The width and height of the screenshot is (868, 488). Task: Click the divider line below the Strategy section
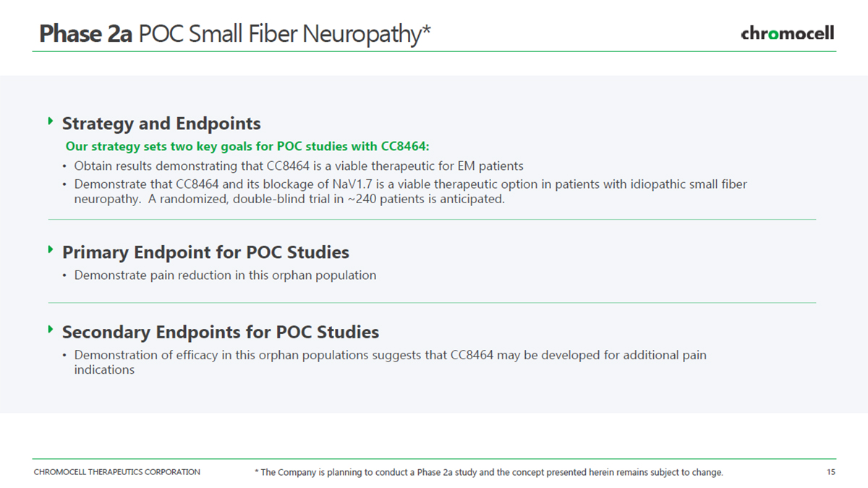[432, 219]
